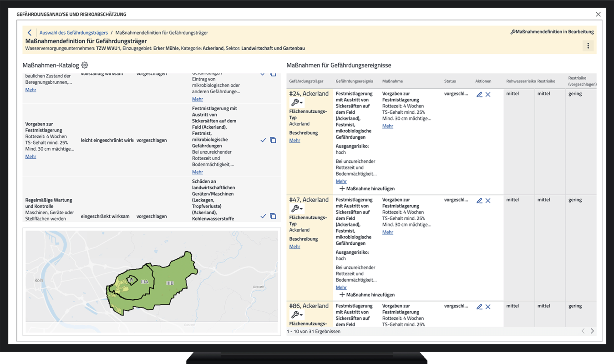Image resolution: width=614 pixels, height=364 pixels.
Task: Go back using the breadcrumb arrow
Action: [x=30, y=33]
